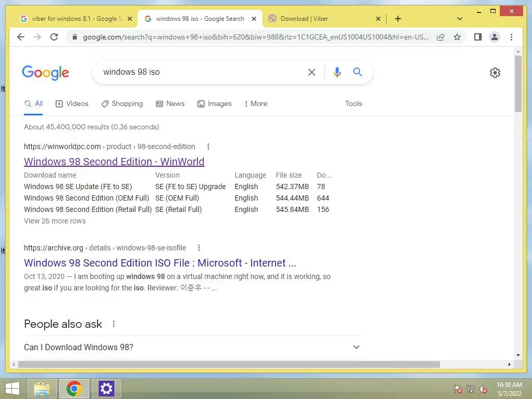532x399 pixels.
Task: Select the Videos results tab
Action: pos(72,103)
